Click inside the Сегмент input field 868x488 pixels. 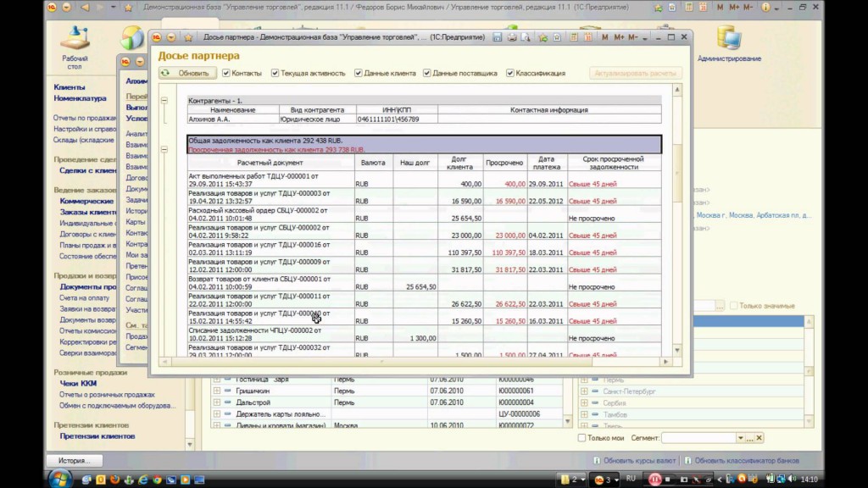698,438
